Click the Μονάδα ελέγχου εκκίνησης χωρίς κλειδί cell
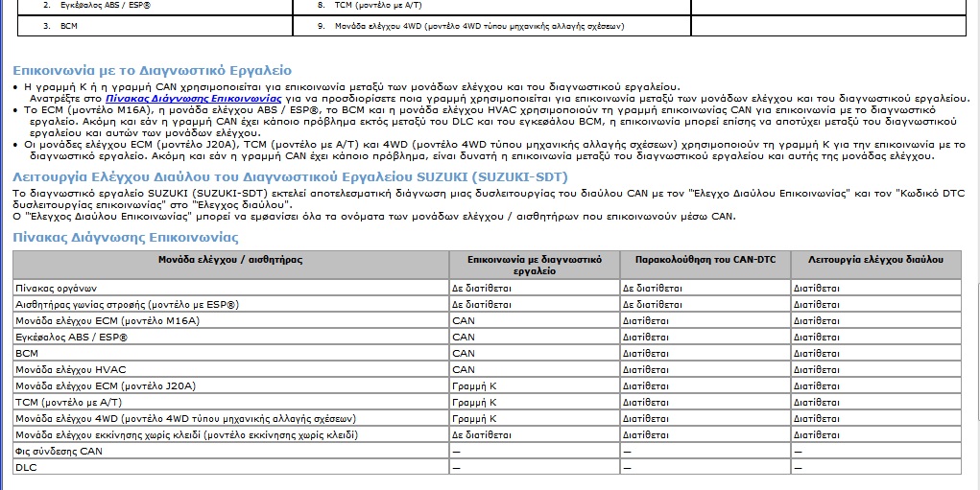This screenshot has height=490, width=980. pyautogui.click(x=230, y=434)
